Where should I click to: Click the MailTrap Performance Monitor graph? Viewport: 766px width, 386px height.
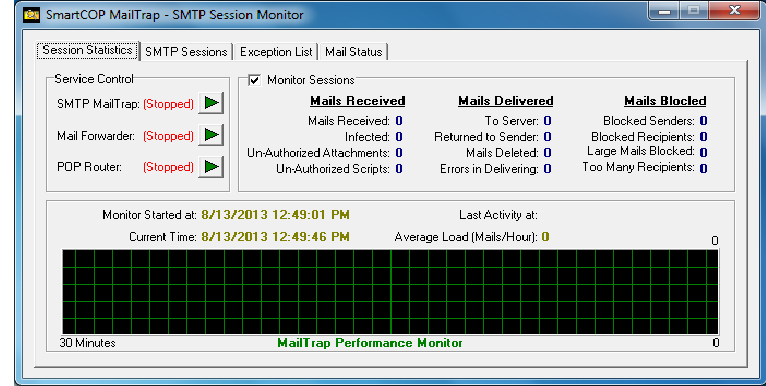(390, 292)
